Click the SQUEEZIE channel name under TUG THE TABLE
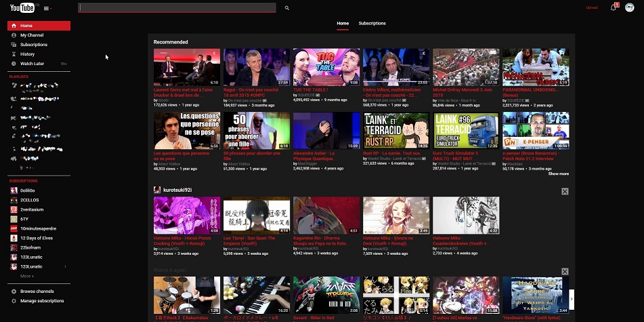This screenshot has width=644, height=322. click(x=306, y=95)
